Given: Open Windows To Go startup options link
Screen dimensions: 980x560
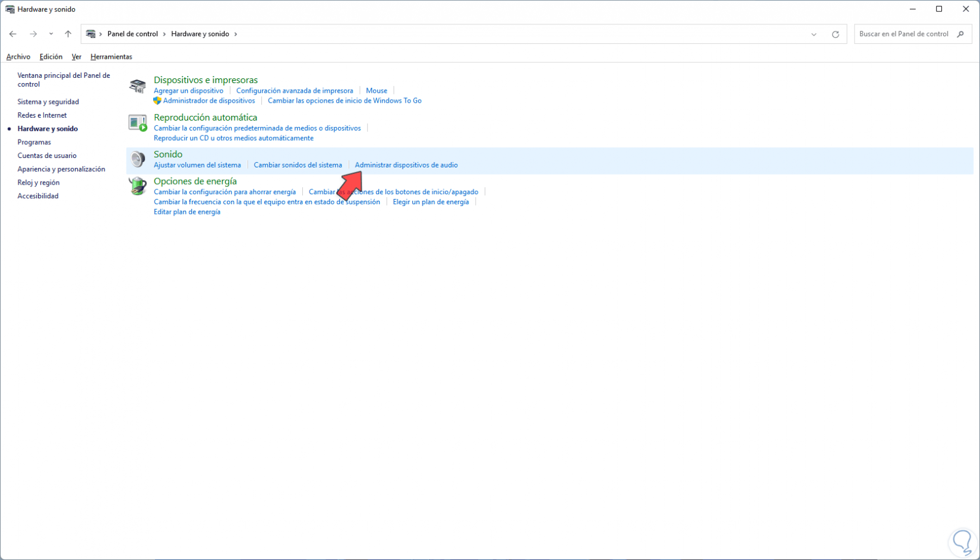Looking at the screenshot, I should point(344,101).
